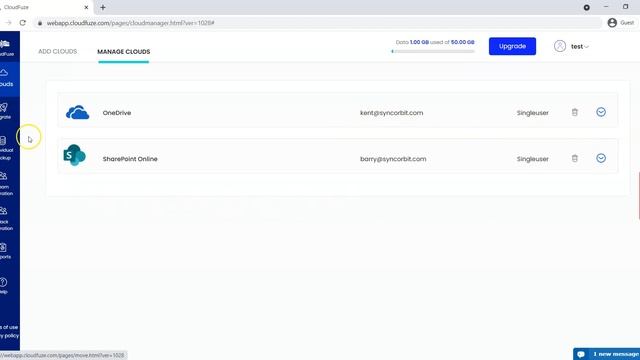Click the browser address bar URL
The height and width of the screenshot is (360, 640).
pos(130,23)
